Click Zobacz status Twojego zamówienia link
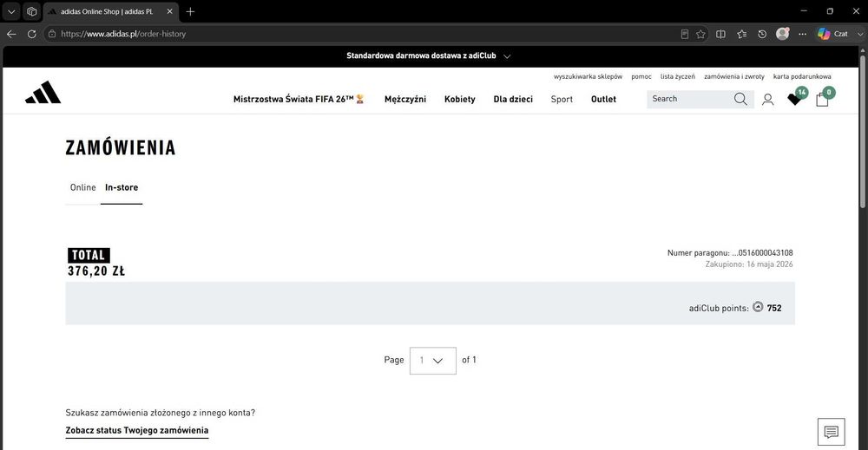 click(137, 430)
